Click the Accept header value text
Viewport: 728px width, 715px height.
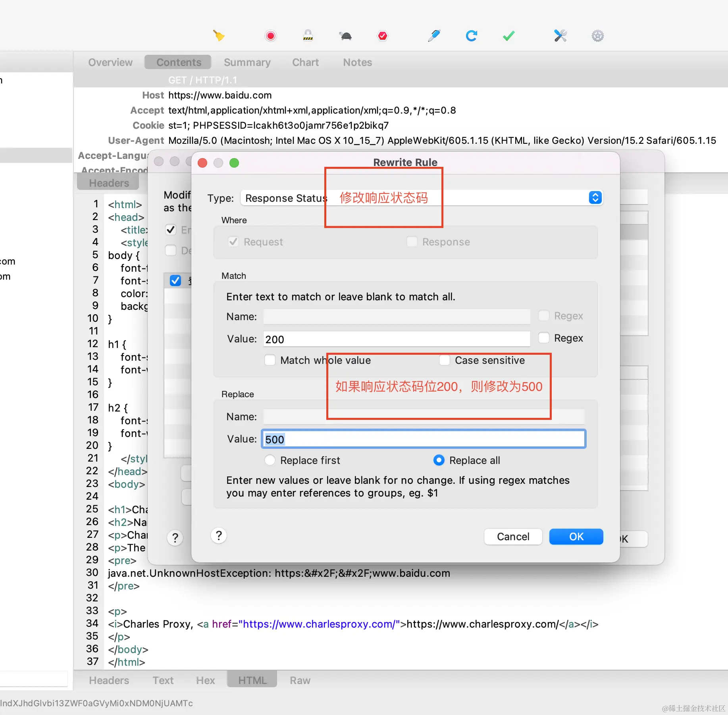(x=312, y=110)
